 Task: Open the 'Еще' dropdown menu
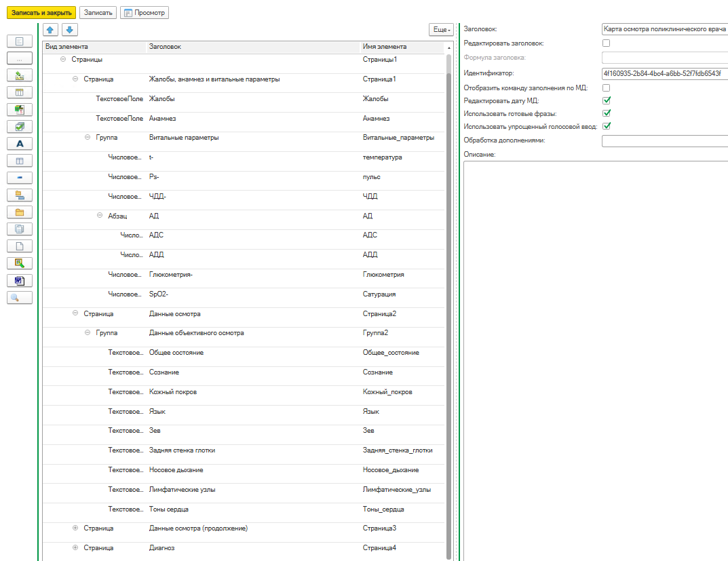[x=441, y=30]
